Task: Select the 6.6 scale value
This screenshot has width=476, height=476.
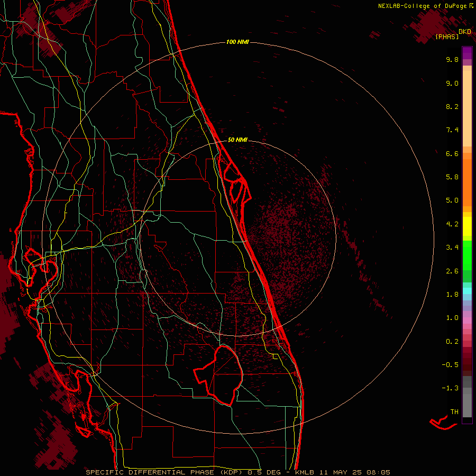Action: tap(452, 153)
